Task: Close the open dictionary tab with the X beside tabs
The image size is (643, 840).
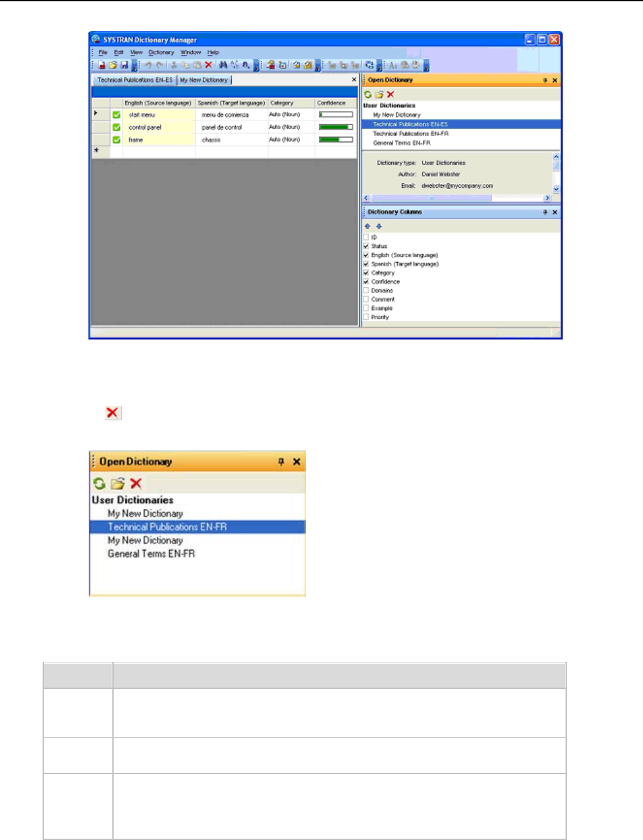Action: click(354, 79)
